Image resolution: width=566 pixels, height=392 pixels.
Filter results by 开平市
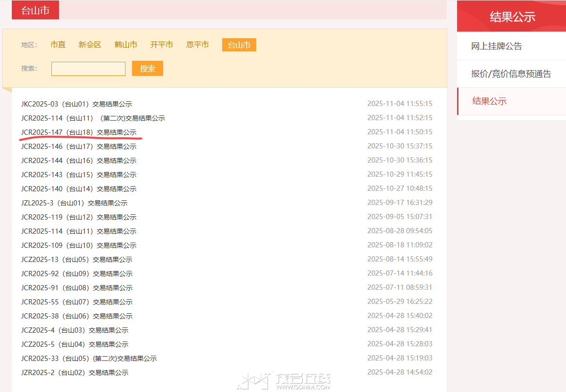pos(161,44)
